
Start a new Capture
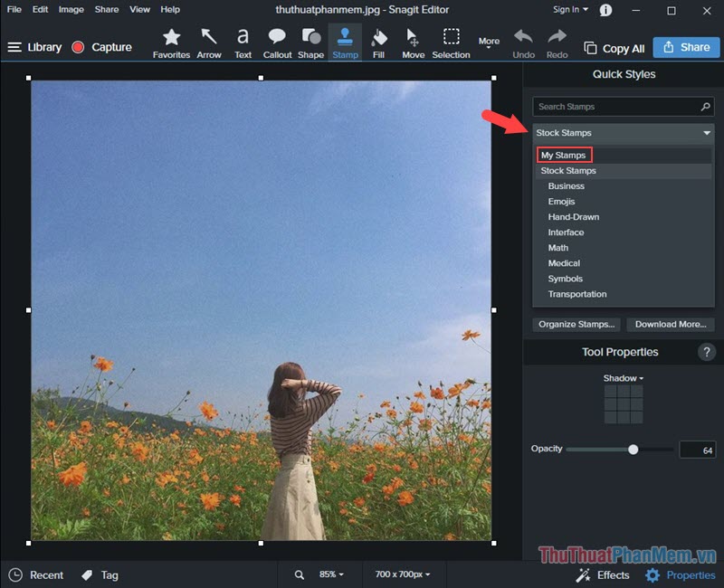(x=102, y=47)
